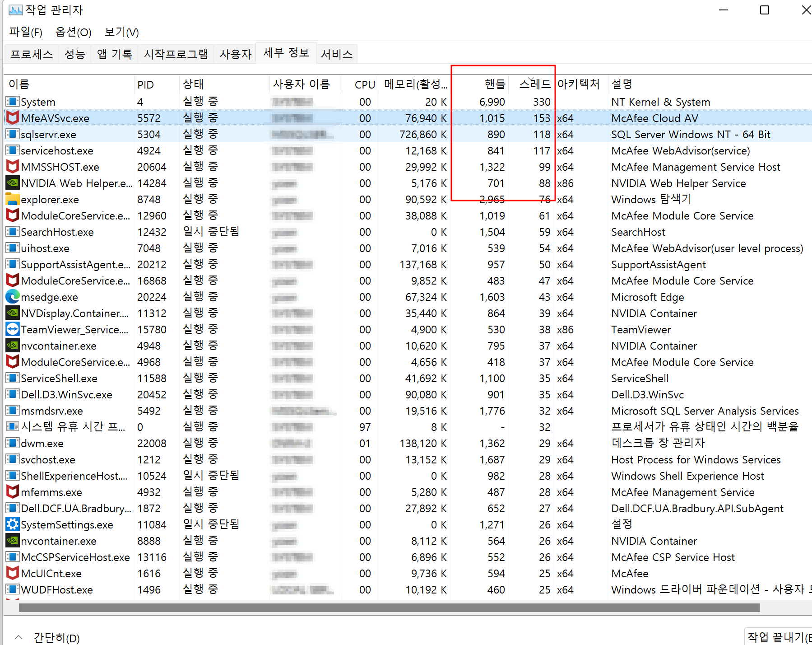Sort by the 사용자 이름 column header
Image resolution: width=812 pixels, height=645 pixels.
pyautogui.click(x=306, y=84)
